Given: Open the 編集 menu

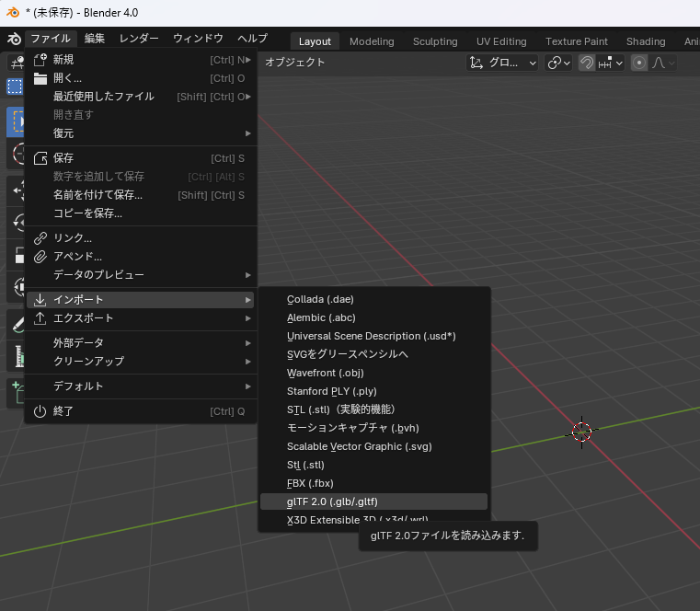Looking at the screenshot, I should click(94, 39).
